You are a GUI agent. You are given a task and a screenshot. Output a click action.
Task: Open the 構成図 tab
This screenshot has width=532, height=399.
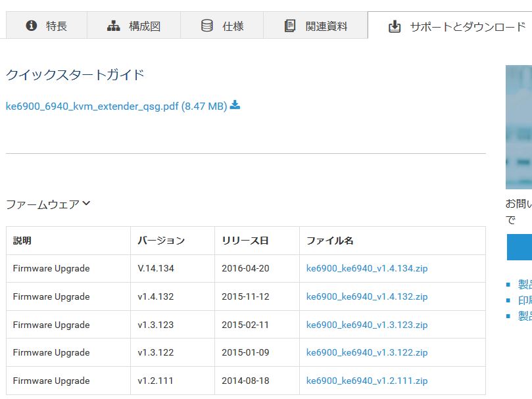pyautogui.click(x=133, y=26)
